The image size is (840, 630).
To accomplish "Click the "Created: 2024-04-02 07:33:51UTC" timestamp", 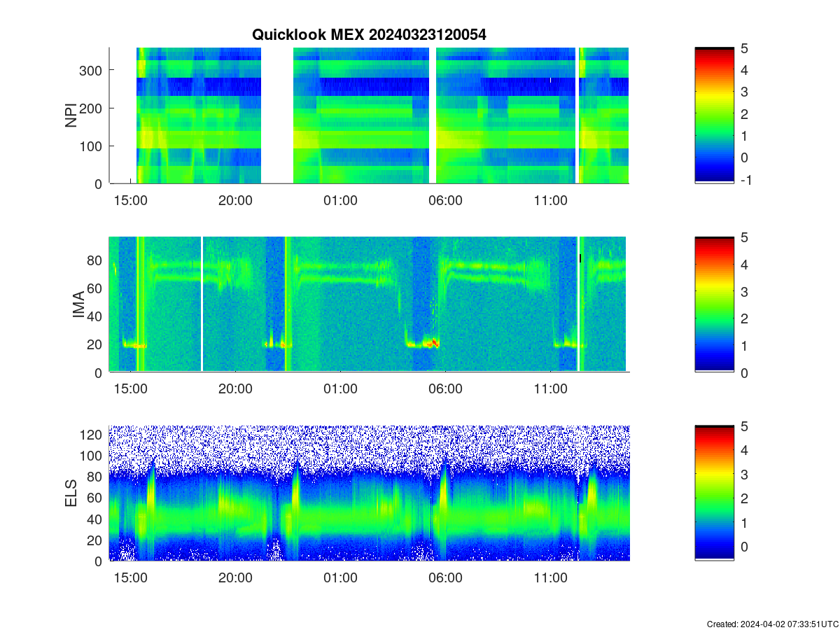I will [x=772, y=624].
